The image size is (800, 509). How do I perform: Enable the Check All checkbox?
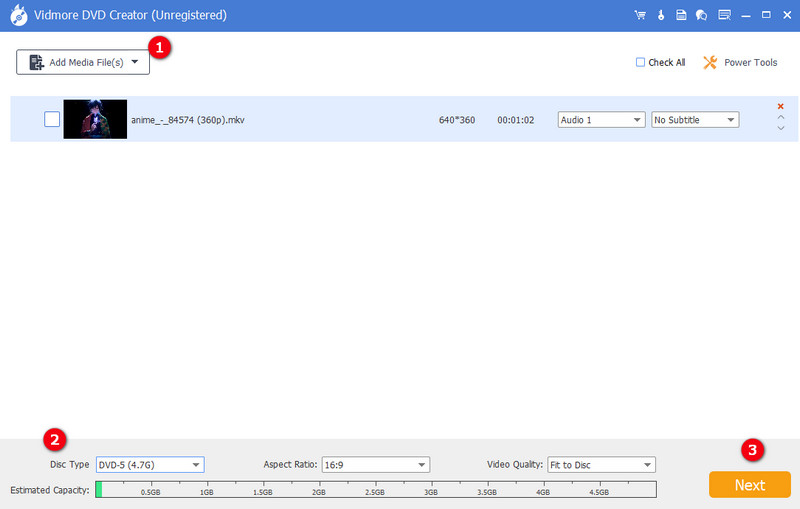click(x=641, y=62)
